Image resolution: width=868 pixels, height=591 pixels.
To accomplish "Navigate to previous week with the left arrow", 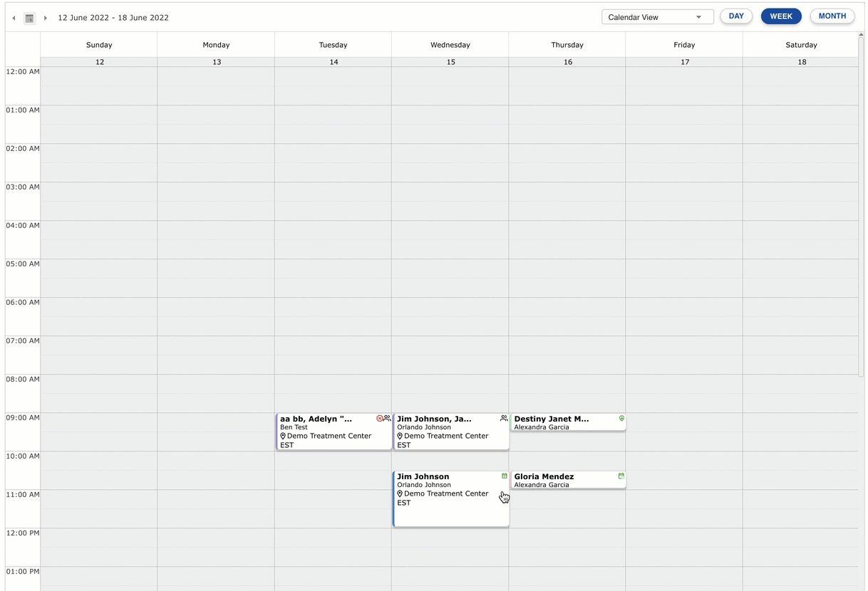I will (13, 18).
